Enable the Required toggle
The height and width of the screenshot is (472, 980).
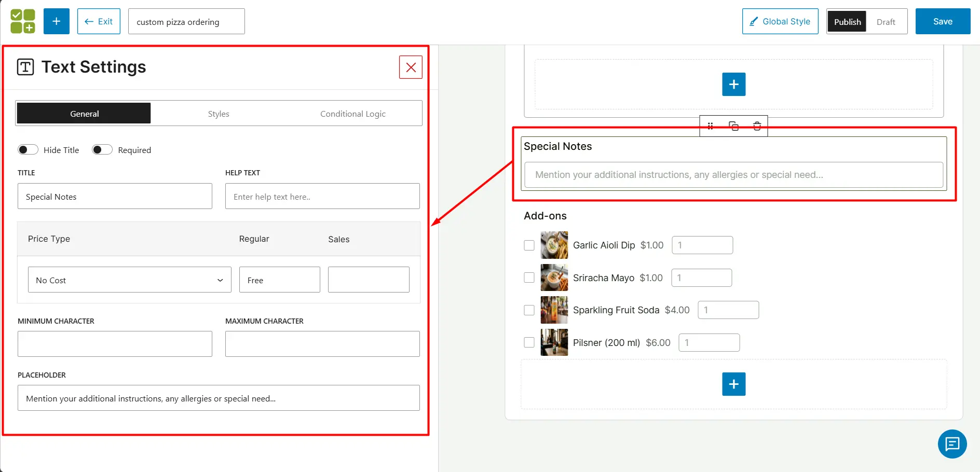(102, 150)
